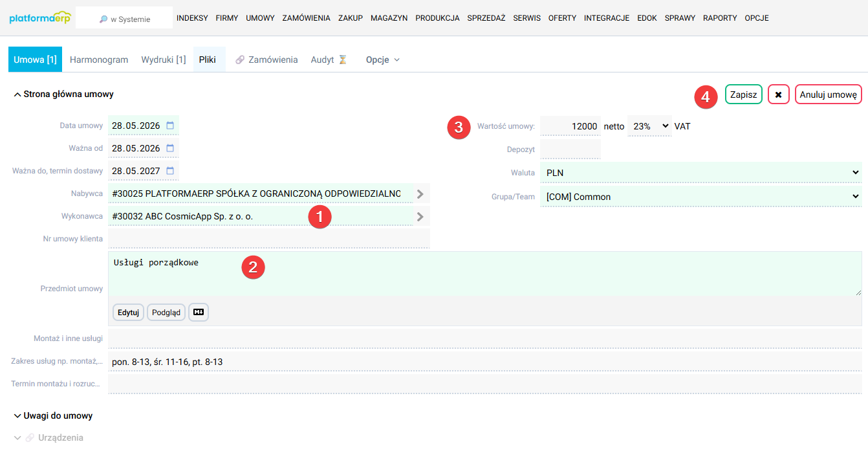868x453 pixels.
Task: Click the Data umowy date field
Action: (x=143, y=126)
